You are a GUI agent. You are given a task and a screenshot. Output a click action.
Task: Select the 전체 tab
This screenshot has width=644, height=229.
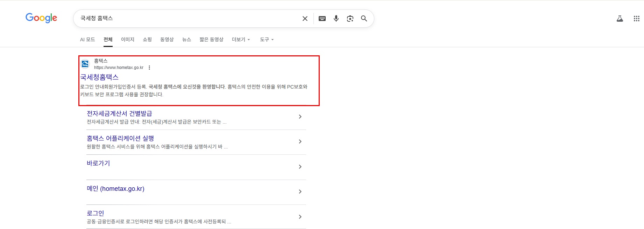click(x=108, y=40)
